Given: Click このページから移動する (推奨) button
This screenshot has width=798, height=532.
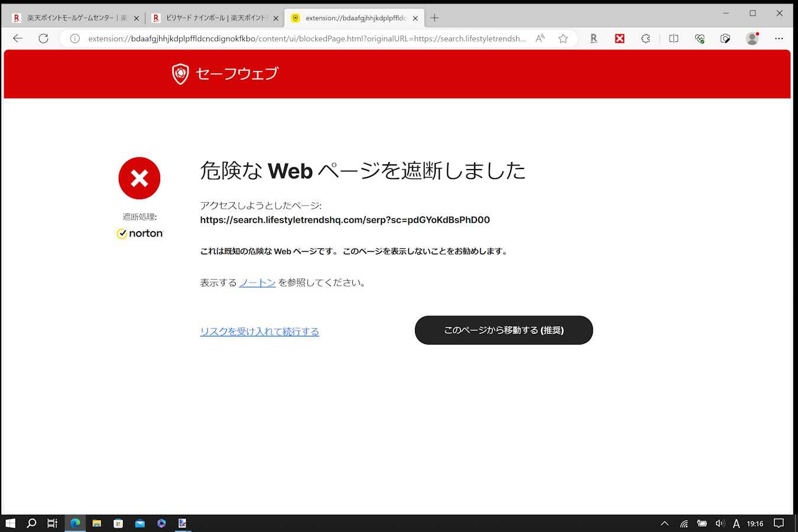Looking at the screenshot, I should coord(504,330).
